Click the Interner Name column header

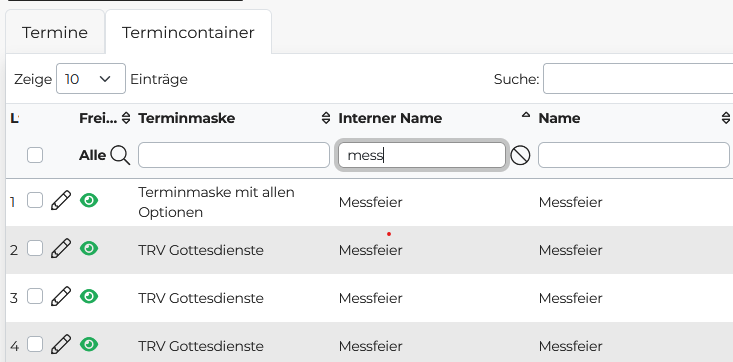[390, 118]
